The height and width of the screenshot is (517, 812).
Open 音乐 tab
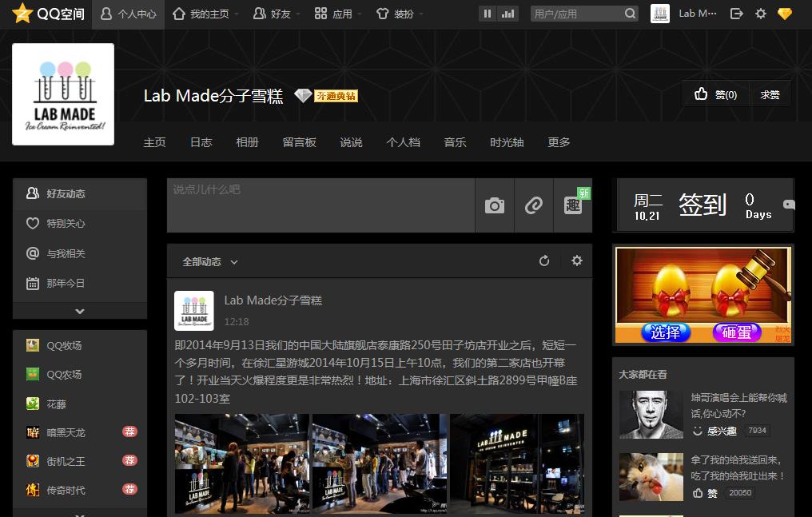coord(455,142)
